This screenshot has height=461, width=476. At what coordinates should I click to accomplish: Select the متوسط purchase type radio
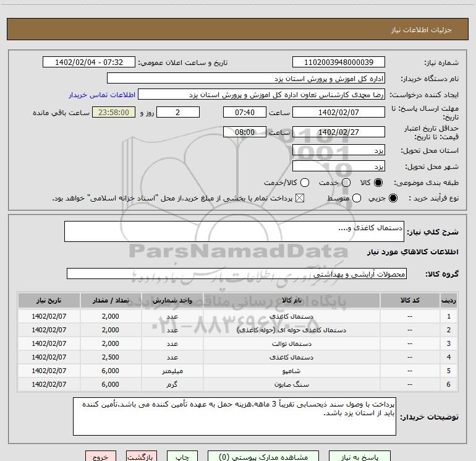[357, 198]
